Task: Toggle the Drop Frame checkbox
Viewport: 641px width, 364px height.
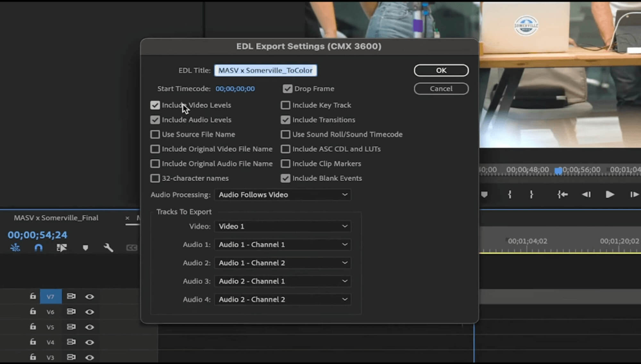Action: (x=287, y=89)
